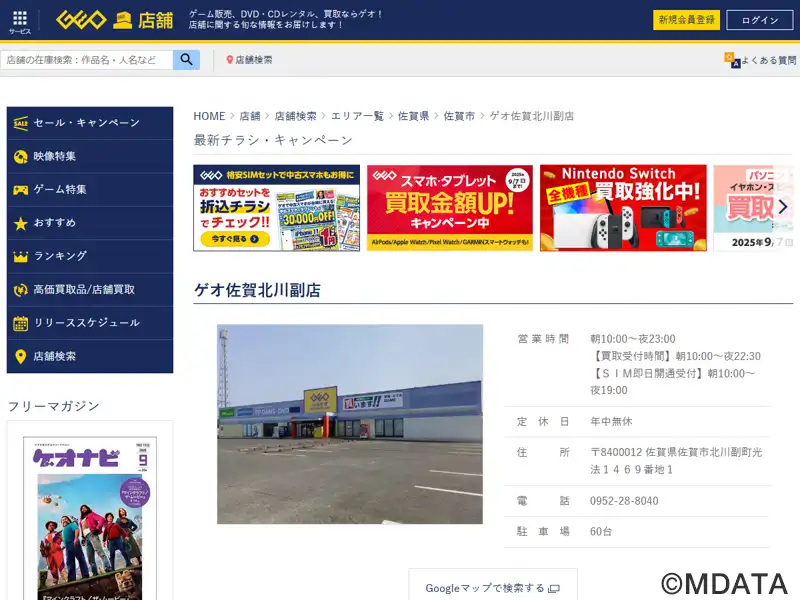Click the parking value 60台
The height and width of the screenshot is (600, 800).
[x=601, y=532]
